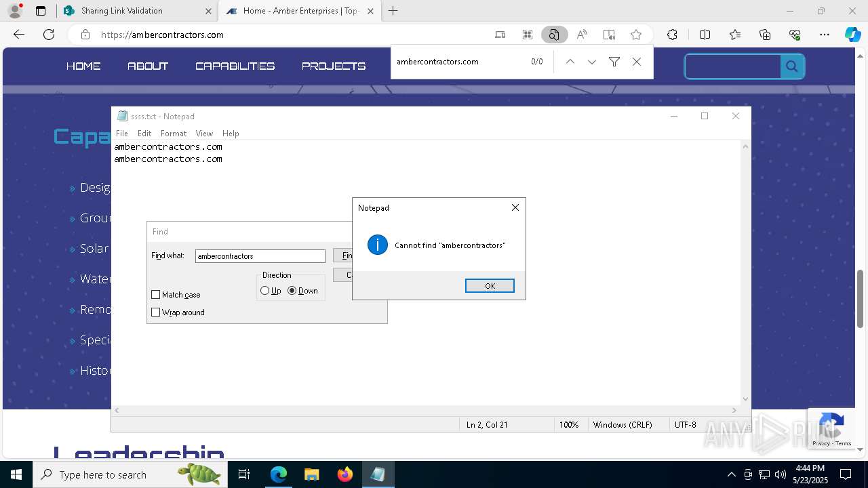Image resolution: width=868 pixels, height=488 pixels.
Task: Close the Cannot find message dialog
Action: click(515, 207)
